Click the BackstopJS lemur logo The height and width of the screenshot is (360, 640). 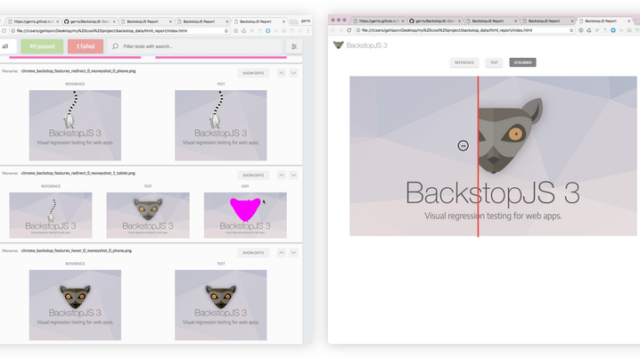(338, 45)
